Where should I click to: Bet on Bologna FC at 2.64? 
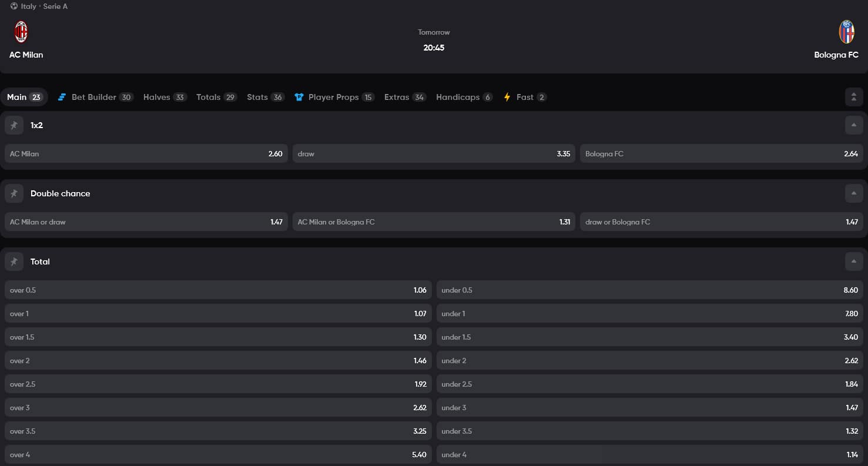coord(722,154)
